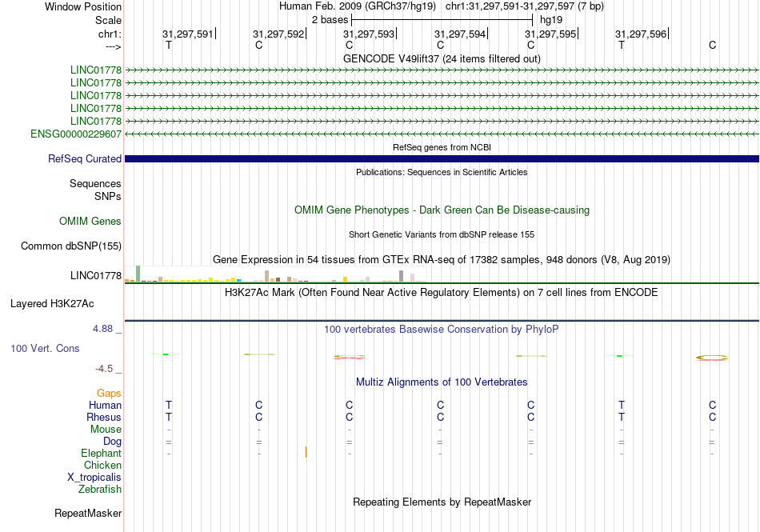Click the 100 Vert. Cons label
The image size is (760, 532).
click(x=45, y=348)
